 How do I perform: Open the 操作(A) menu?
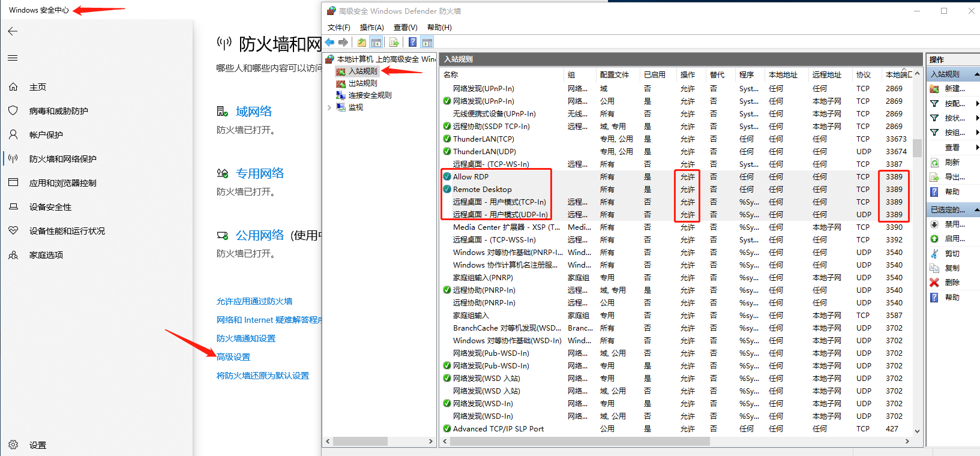pyautogui.click(x=372, y=28)
